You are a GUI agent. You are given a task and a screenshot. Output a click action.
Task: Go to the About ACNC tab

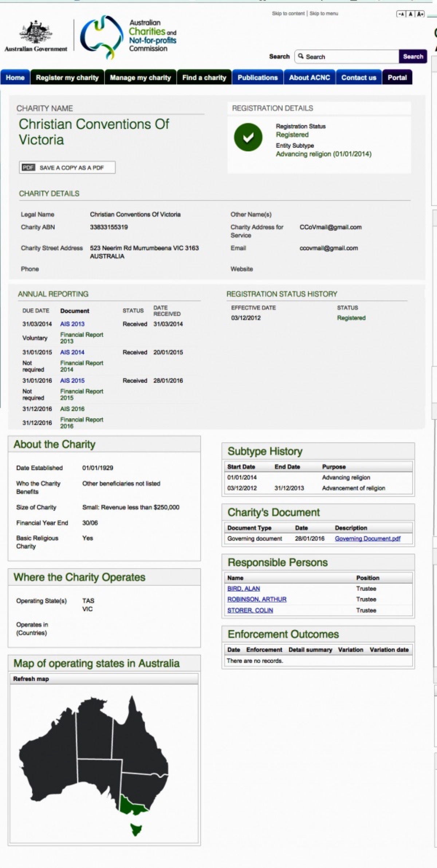coord(309,77)
